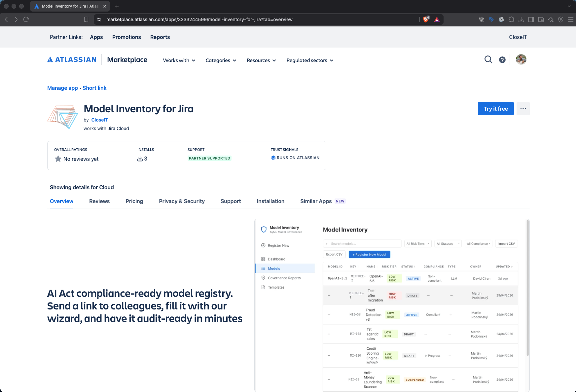Open the browser Extensions puzzle icon
The height and width of the screenshot is (392, 576).
(511, 19)
